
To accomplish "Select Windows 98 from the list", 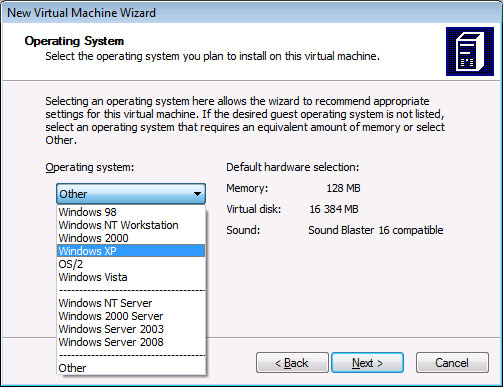I will (x=131, y=212).
